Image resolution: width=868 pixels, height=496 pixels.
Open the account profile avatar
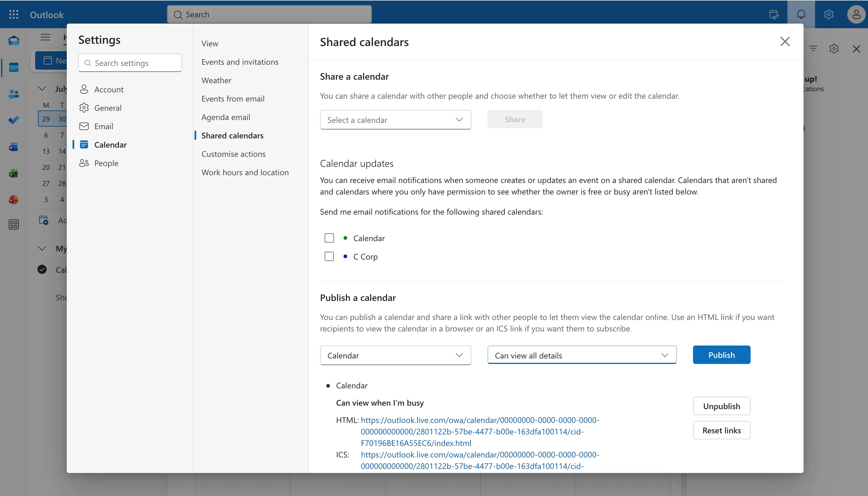(x=856, y=15)
